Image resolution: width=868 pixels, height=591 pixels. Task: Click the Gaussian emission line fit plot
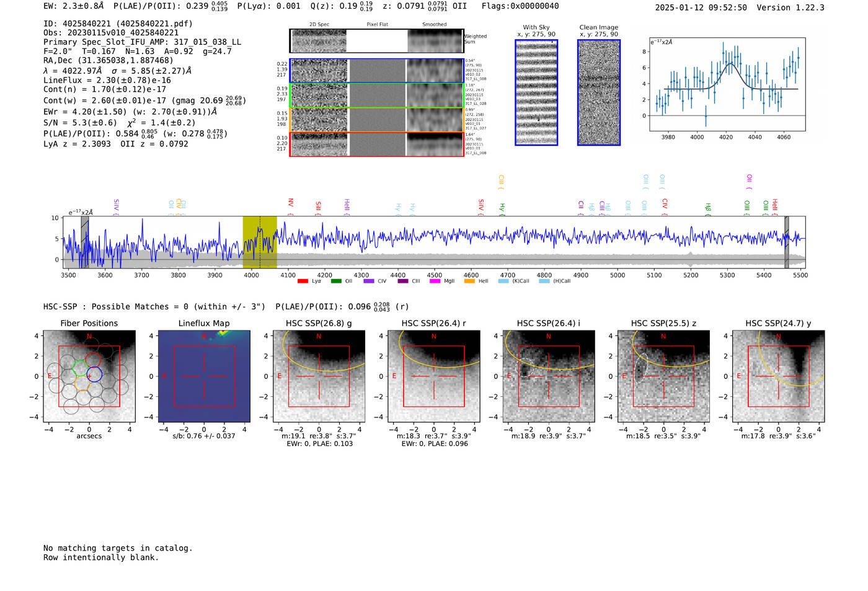coord(727,84)
